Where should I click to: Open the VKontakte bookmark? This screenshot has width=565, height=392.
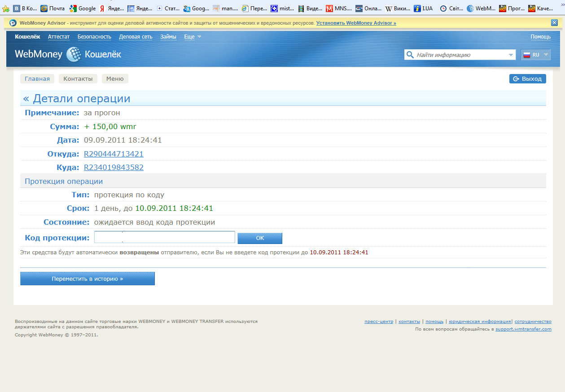click(x=25, y=9)
